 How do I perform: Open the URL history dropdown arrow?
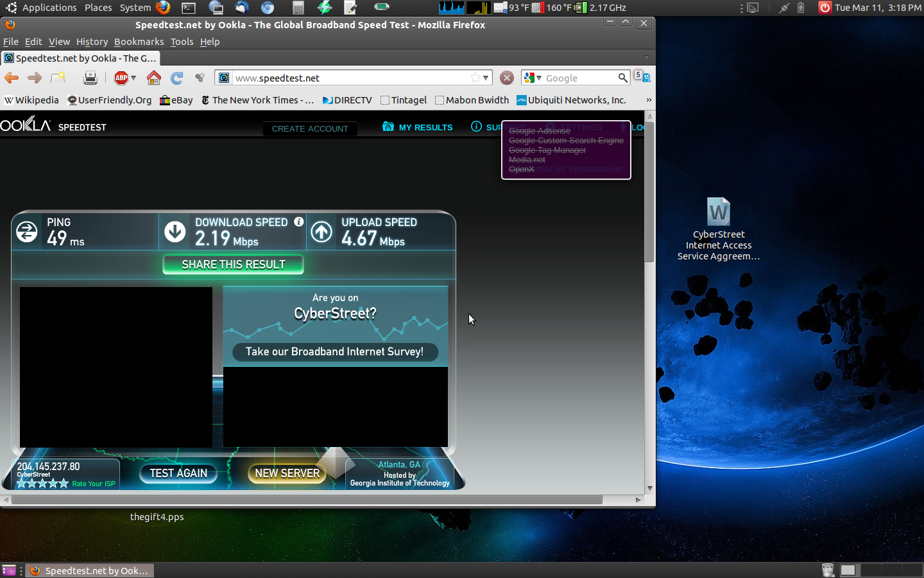pos(486,78)
